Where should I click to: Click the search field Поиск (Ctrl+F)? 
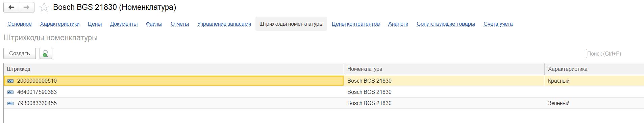point(615,54)
